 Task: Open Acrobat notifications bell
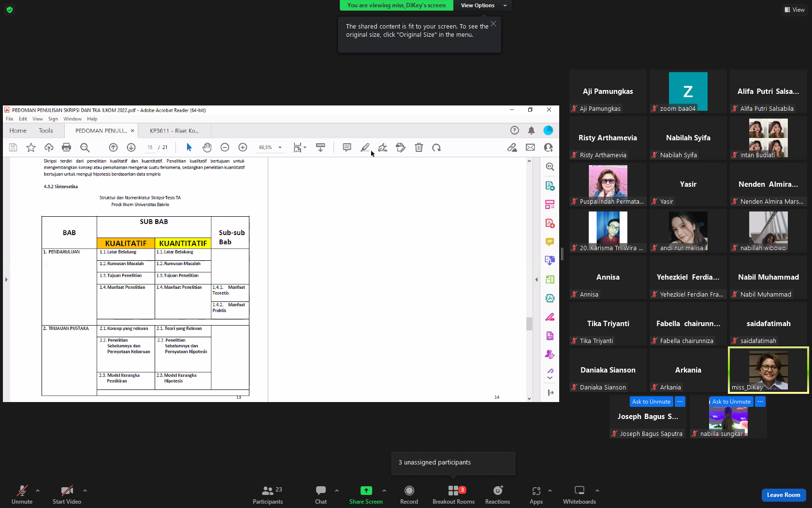[x=531, y=130]
